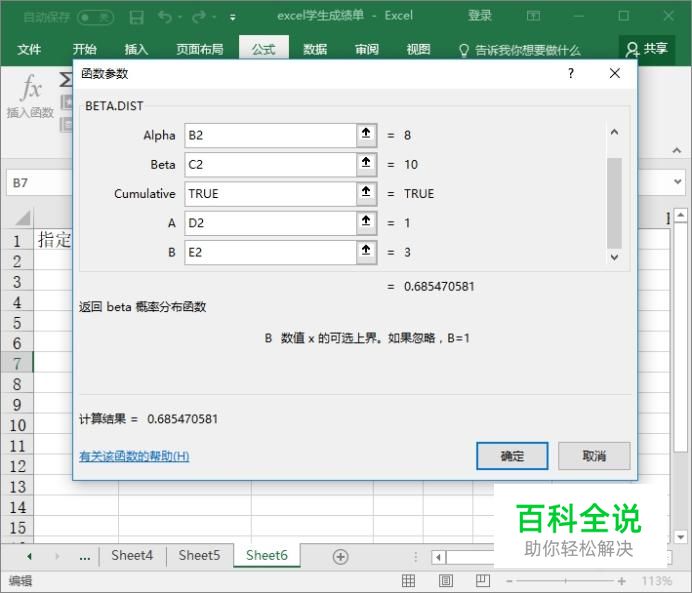Collapse the ribbon with the up chevron
692x593 pixels.
click(x=677, y=151)
